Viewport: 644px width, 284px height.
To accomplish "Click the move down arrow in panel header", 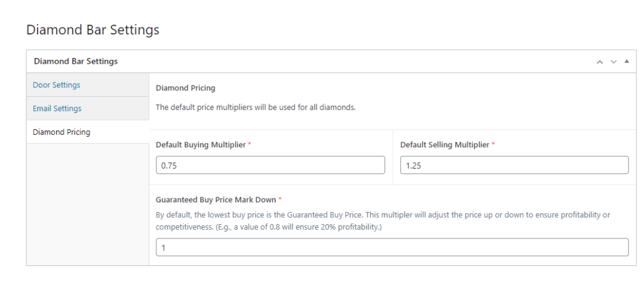I will pyautogui.click(x=613, y=62).
